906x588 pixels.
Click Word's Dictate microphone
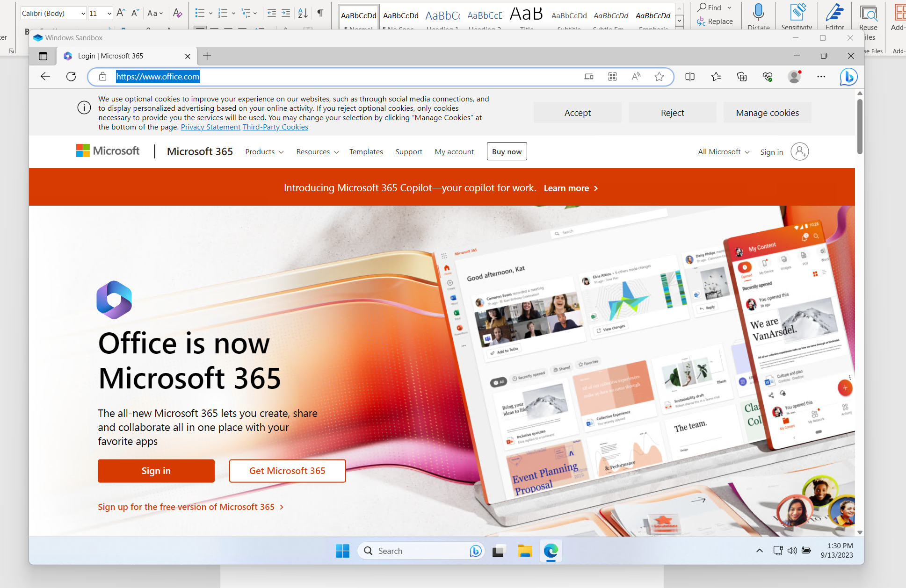pos(759,16)
